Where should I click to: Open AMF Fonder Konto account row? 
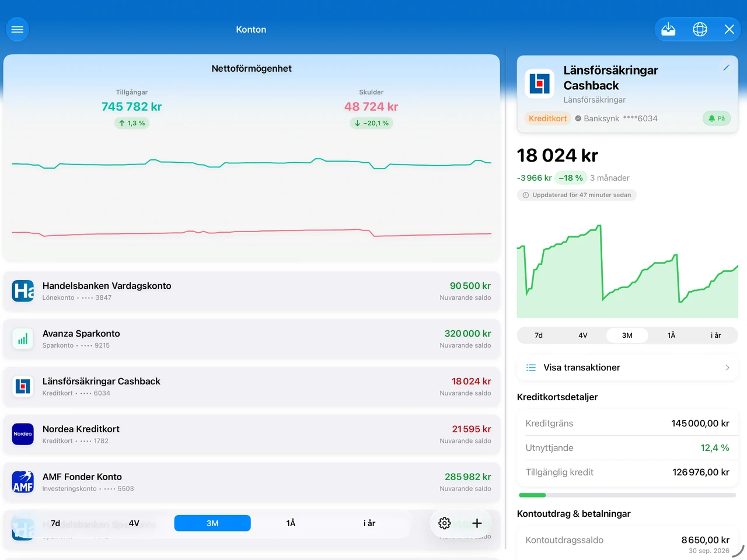pos(252,482)
